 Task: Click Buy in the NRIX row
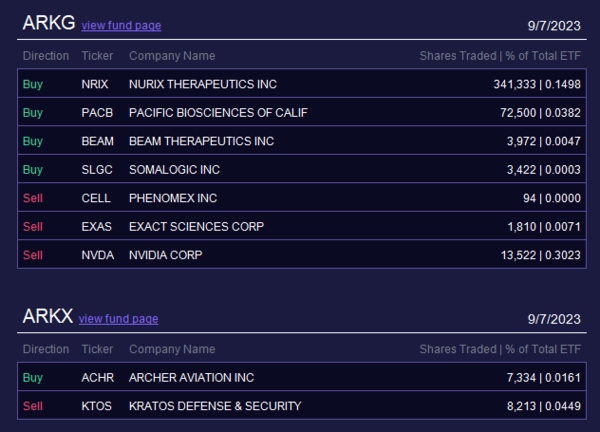(x=33, y=85)
